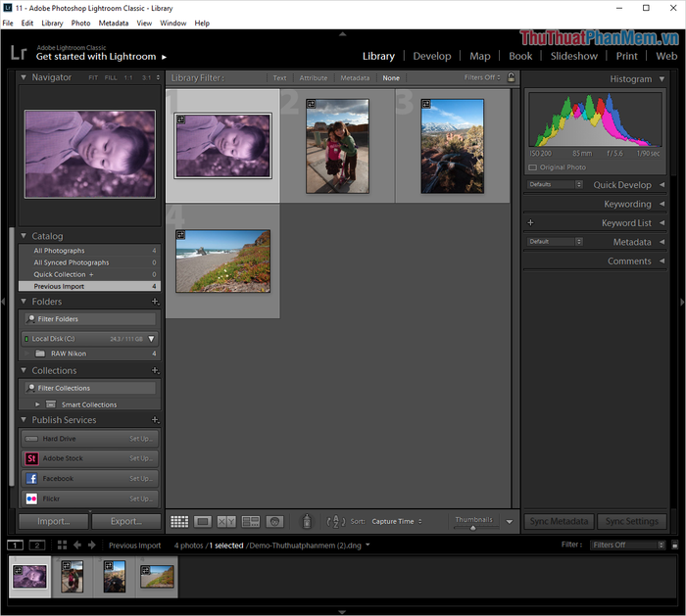Viewport: 686px width, 616px height.
Task: Open Sort Capture Time dropdown
Action: [396, 521]
